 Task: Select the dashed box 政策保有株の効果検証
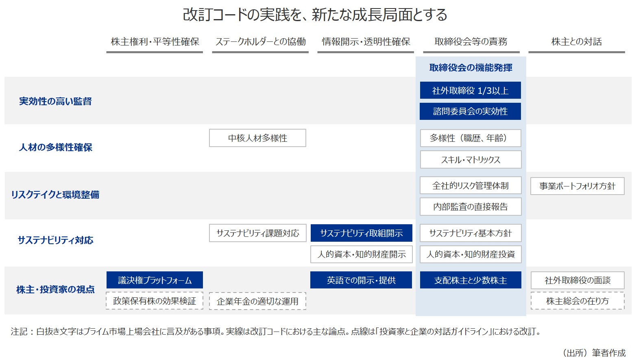coord(155,301)
